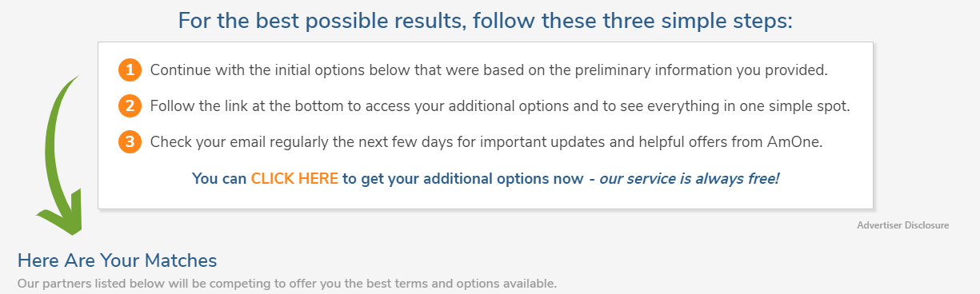Click the green arrow's pointed arrowhead

62,213
